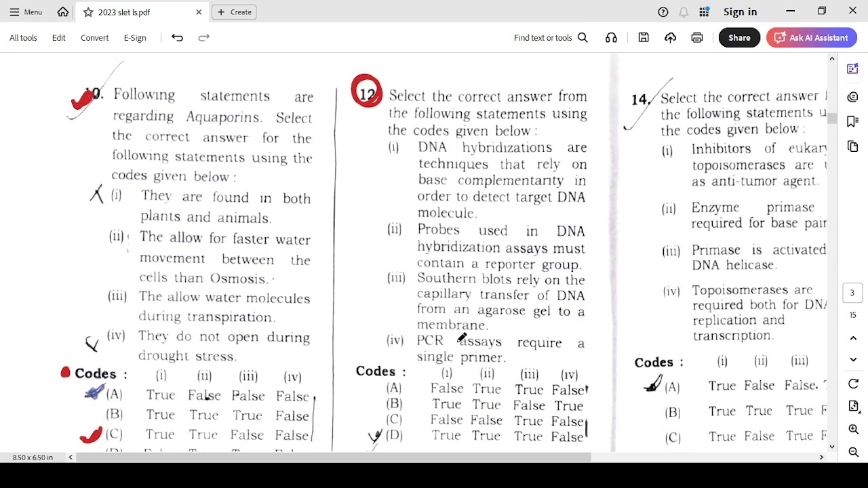The height and width of the screenshot is (488, 868).
Task: Click the Sign in link
Action: pos(740,12)
